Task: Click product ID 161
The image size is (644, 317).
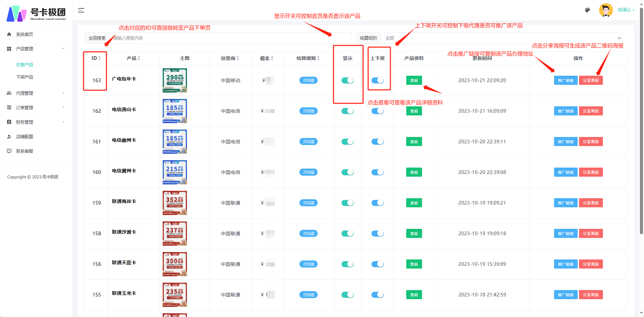Action: click(x=97, y=142)
